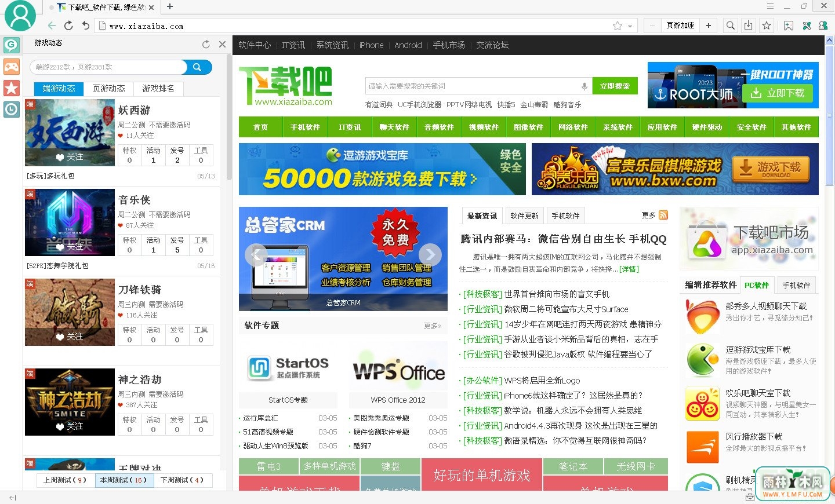Open 安全软件 in green navigation bar
Image resolution: width=835 pixels, height=504 pixels.
point(752,127)
